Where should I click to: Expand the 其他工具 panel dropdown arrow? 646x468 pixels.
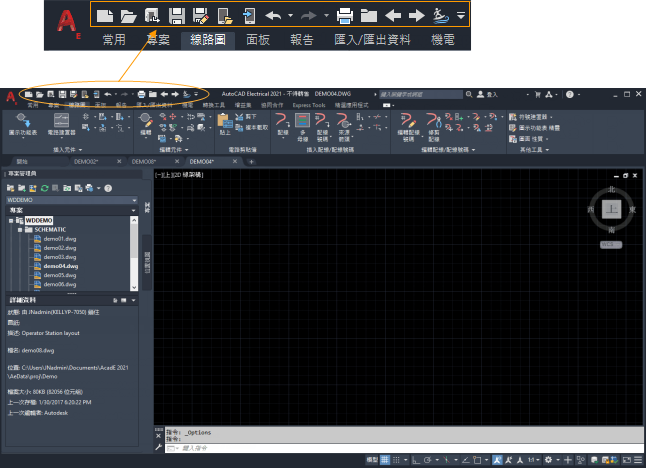pos(547,150)
